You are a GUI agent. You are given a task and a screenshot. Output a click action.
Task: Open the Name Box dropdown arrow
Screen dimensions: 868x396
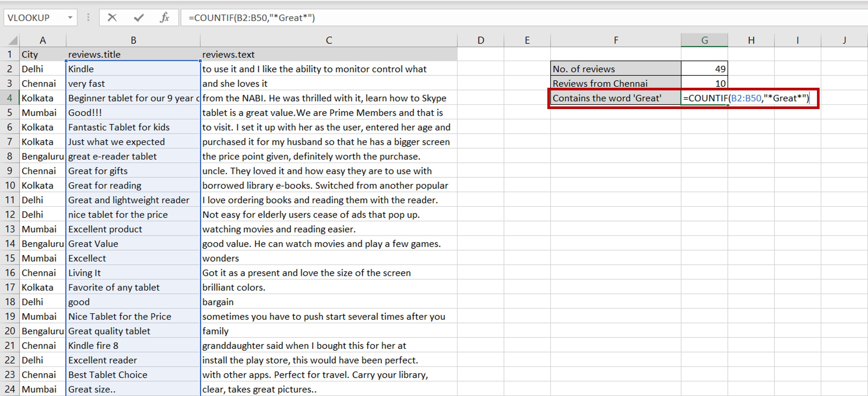click(x=70, y=18)
